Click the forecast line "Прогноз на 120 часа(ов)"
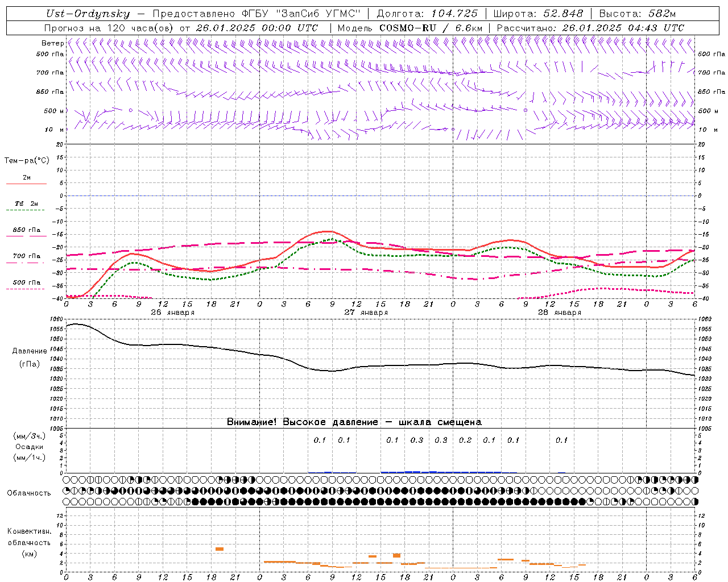The height and width of the screenshot is (582, 728). (109, 28)
